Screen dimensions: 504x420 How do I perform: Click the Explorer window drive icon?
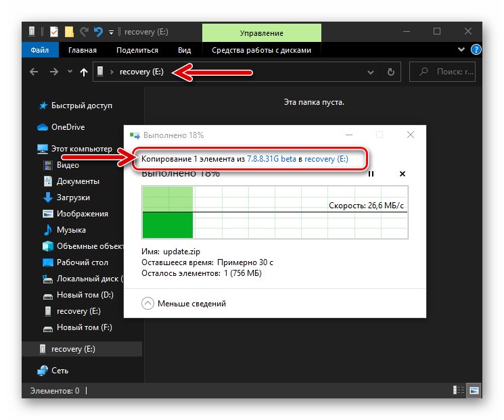click(32, 31)
